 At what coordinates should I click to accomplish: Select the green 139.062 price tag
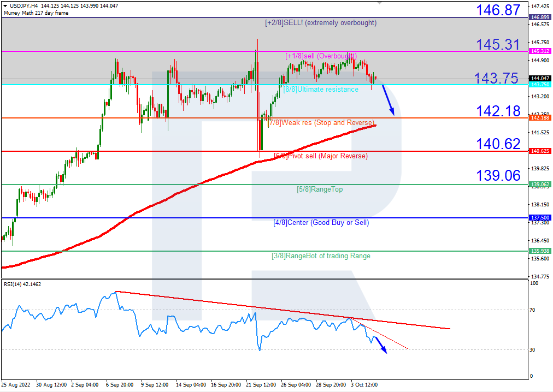[x=539, y=185]
